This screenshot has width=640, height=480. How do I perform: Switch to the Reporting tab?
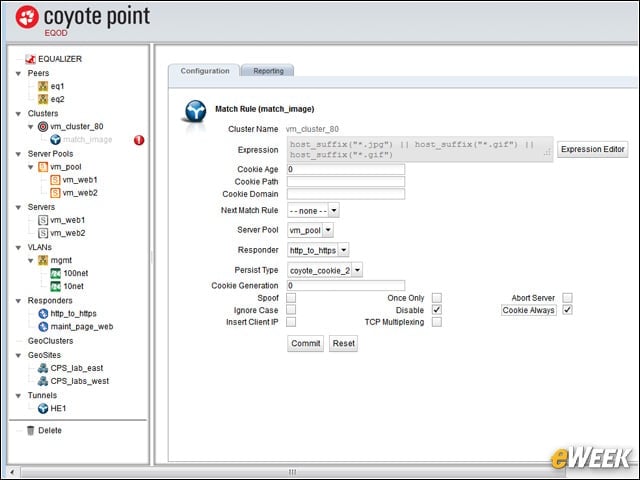point(268,71)
